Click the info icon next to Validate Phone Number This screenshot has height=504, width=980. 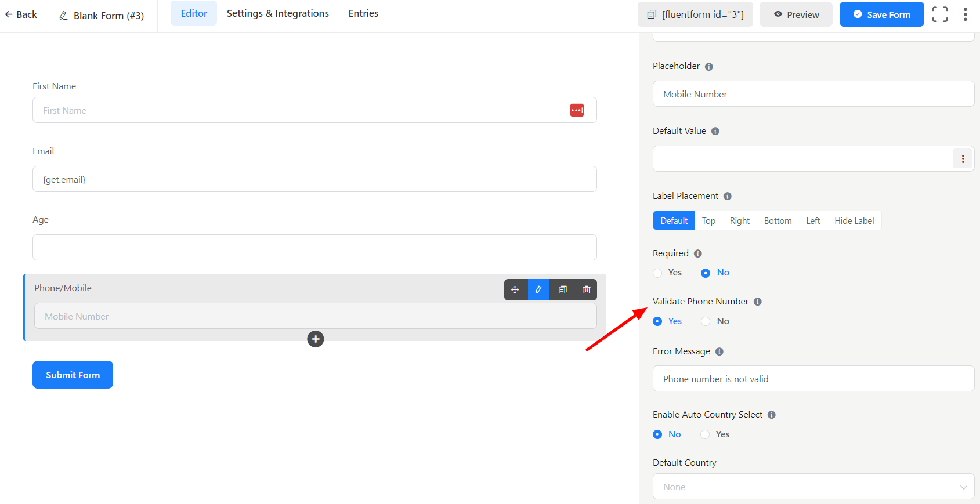point(757,302)
